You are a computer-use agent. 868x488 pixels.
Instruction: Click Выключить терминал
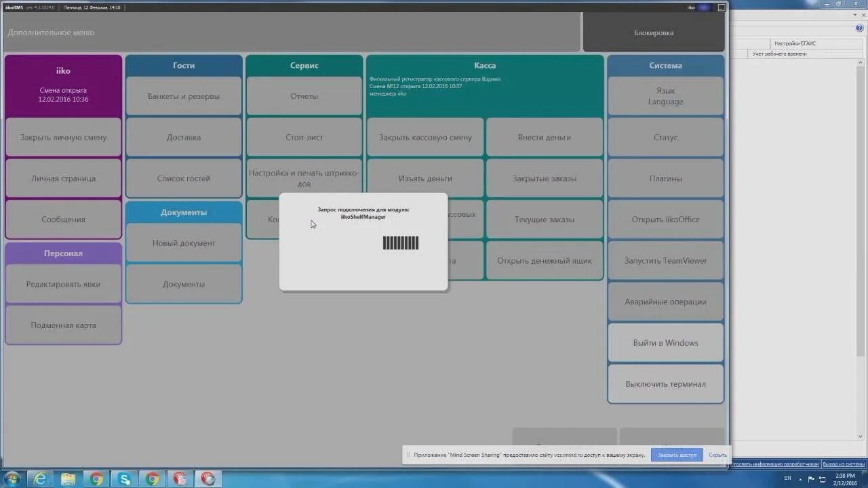pos(665,384)
